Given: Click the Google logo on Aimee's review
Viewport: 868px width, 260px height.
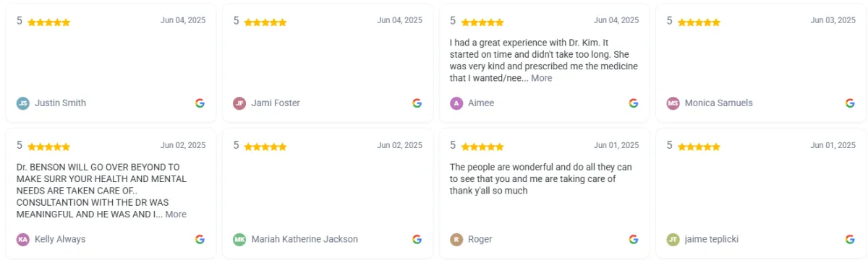Looking at the screenshot, I should click(634, 103).
